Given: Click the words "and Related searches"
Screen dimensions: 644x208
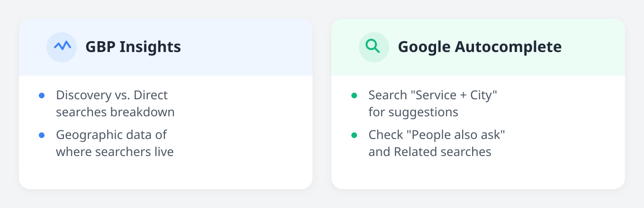Looking at the screenshot, I should 430,152.
